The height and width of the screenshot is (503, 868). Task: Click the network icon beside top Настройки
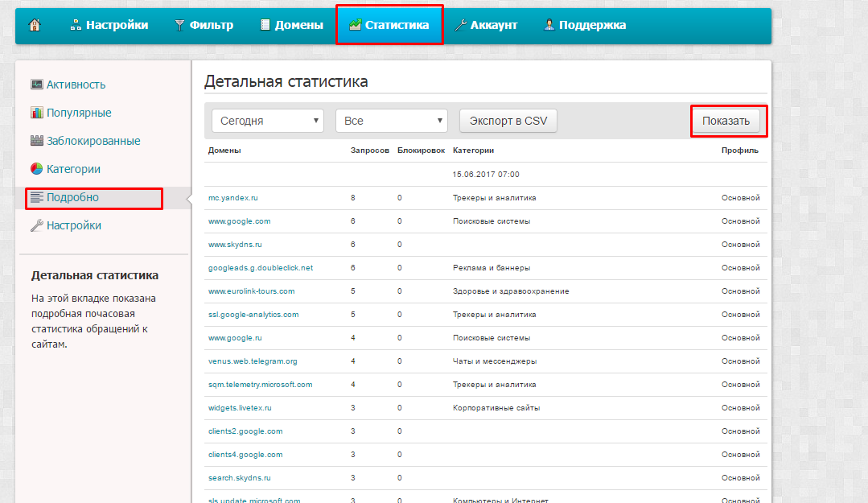[x=76, y=25]
